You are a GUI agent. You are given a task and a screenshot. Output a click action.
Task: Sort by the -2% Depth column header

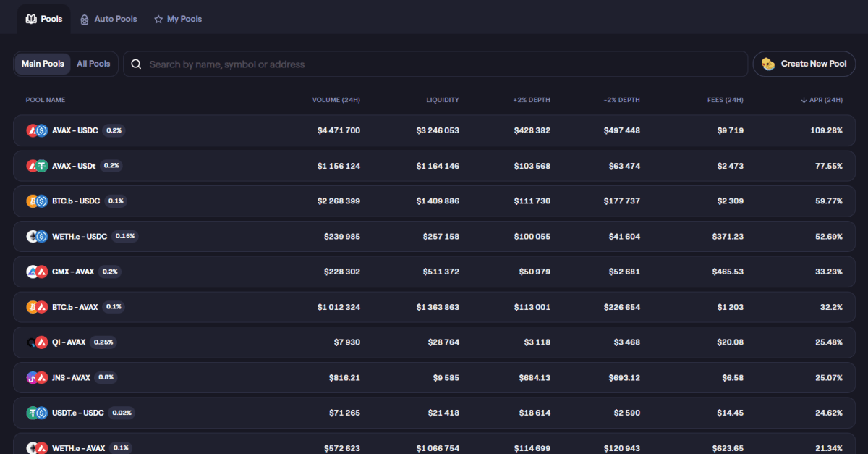click(622, 100)
